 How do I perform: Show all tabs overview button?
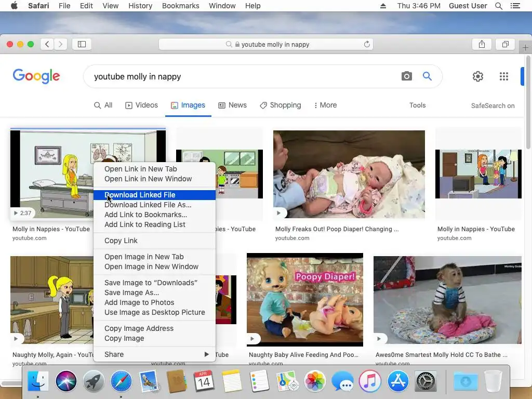(506, 44)
